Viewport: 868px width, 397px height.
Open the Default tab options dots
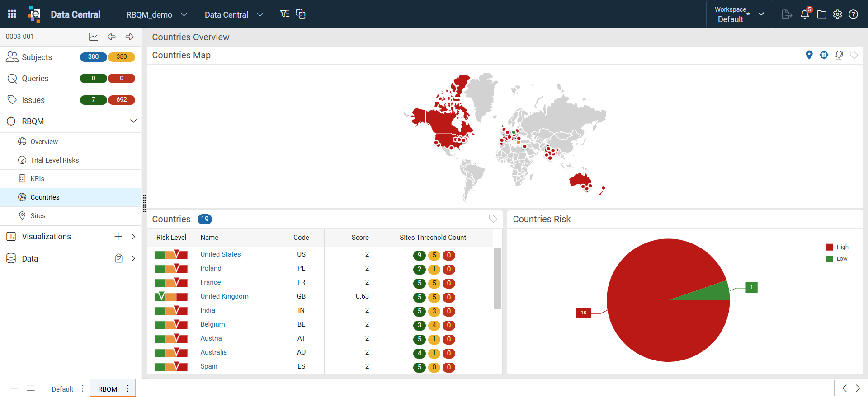point(83,388)
